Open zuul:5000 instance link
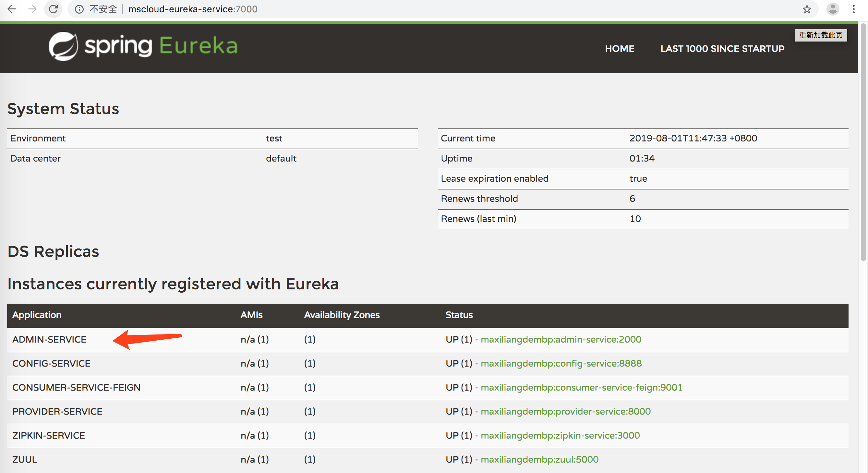The height and width of the screenshot is (473, 868). (x=539, y=459)
